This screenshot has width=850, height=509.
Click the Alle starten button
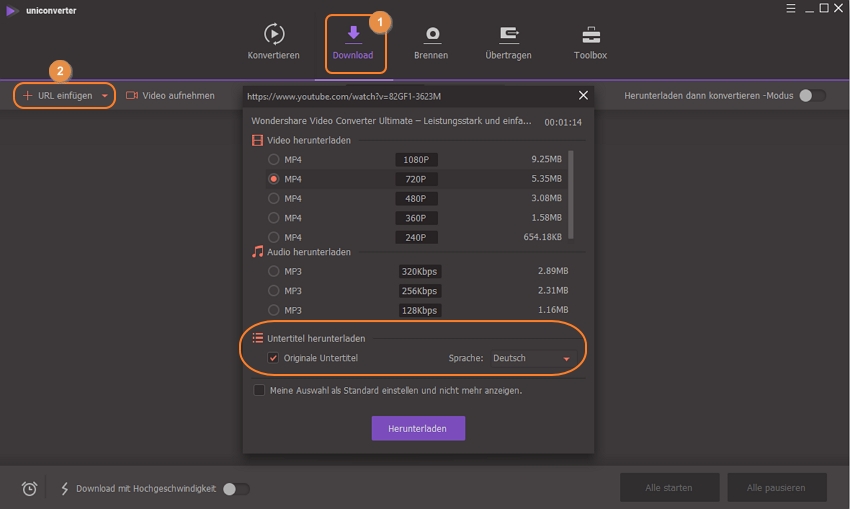(669, 487)
